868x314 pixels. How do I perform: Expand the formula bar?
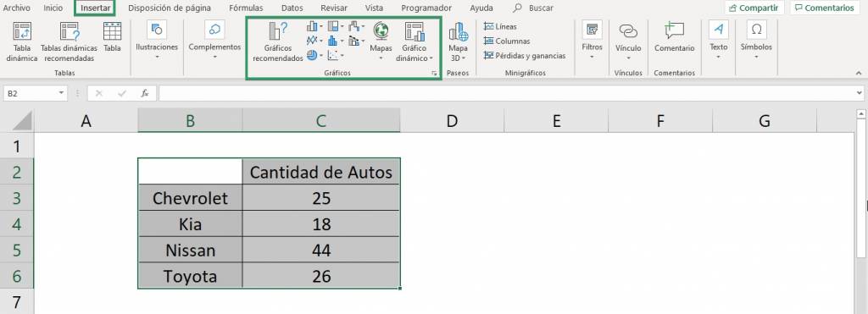click(860, 93)
